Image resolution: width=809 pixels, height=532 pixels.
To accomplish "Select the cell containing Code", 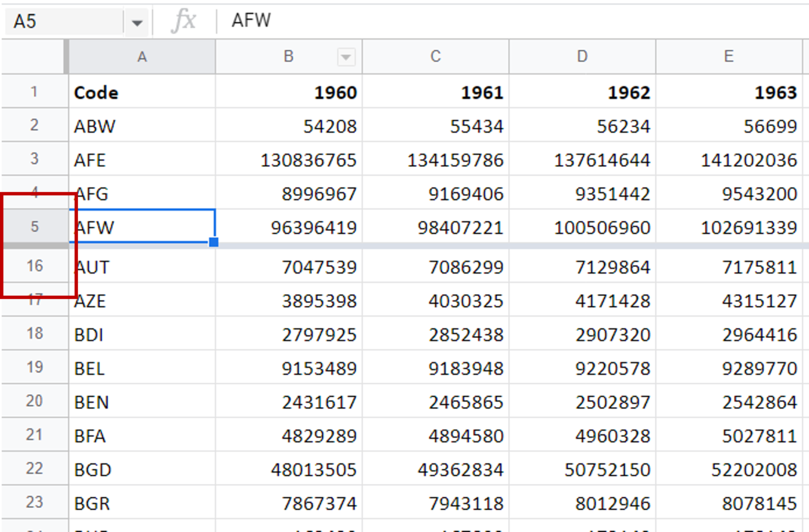I will click(142, 92).
